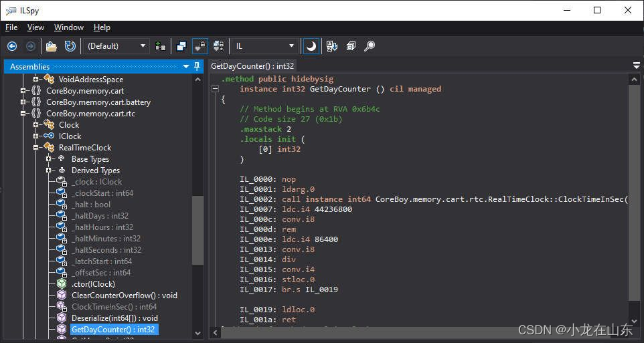Open the Assemblies panel options arrow
Image resolution: width=644 pixels, height=343 pixels.
coord(186,66)
